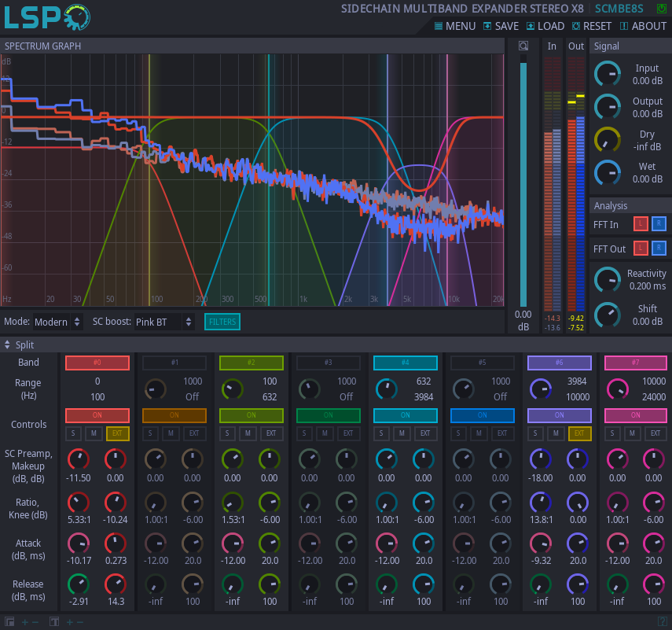Toggle the band #0 enable button
The image size is (672, 630).
click(x=97, y=363)
